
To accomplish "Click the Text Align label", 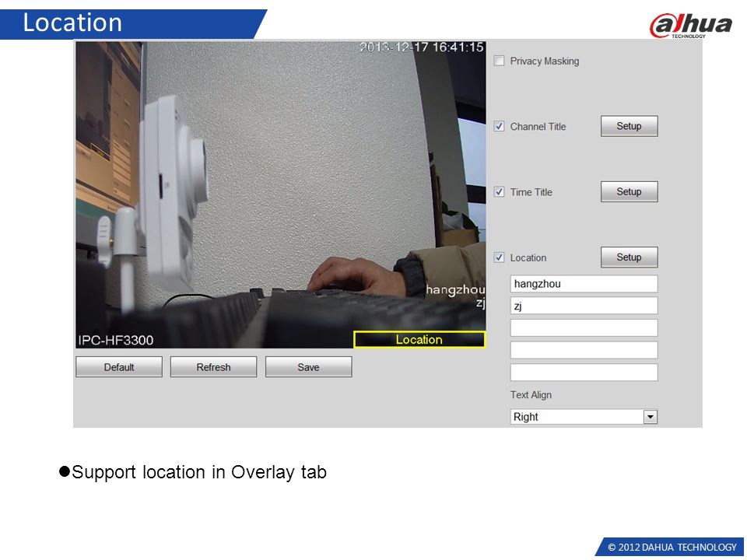I will (531, 395).
